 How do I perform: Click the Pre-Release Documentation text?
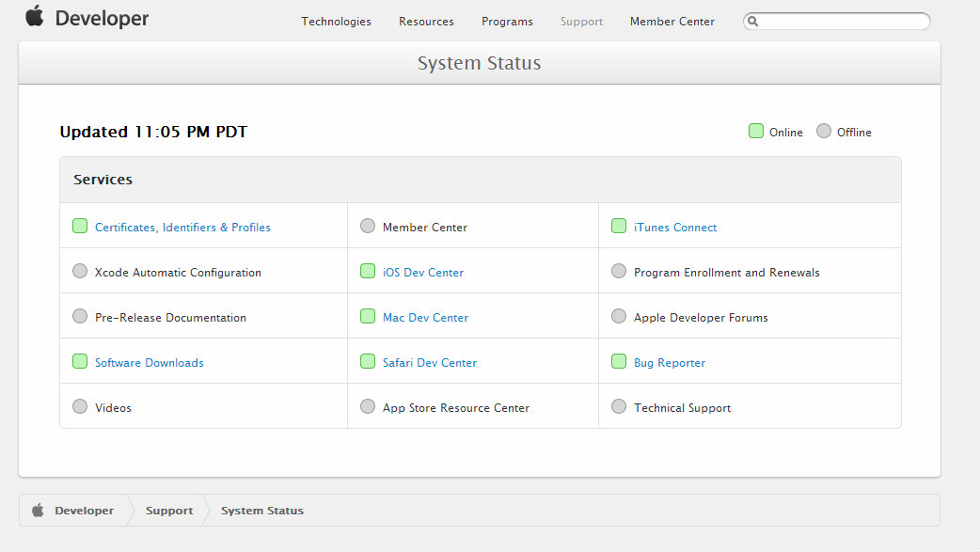click(x=170, y=318)
